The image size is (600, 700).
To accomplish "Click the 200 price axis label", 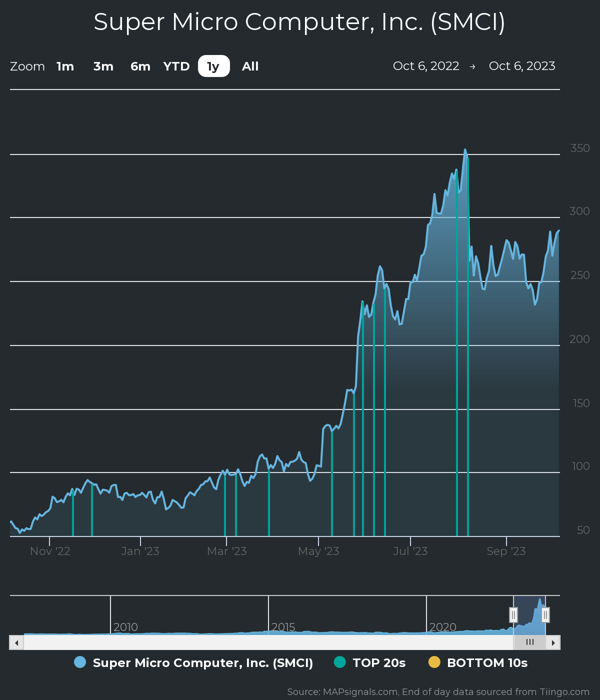I will (x=580, y=339).
